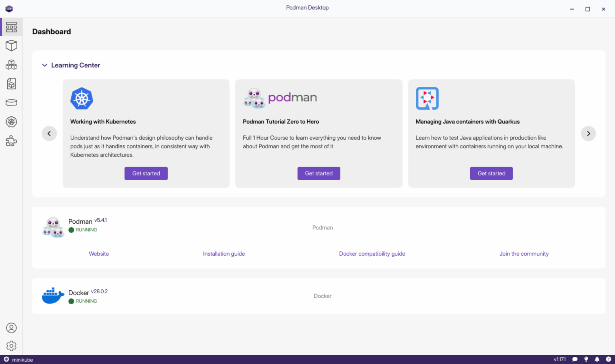Open the feedback chat bubble icon

(575, 359)
